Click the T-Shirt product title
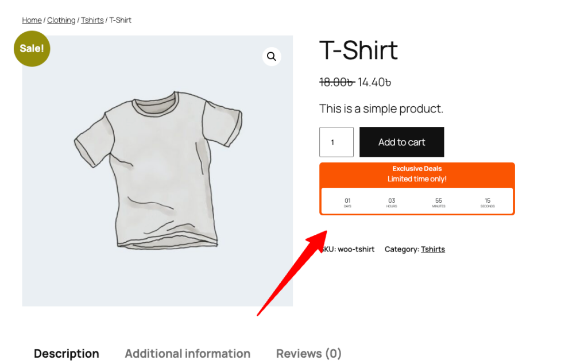Image resolution: width=588 pixels, height=364 pixels. point(358,51)
